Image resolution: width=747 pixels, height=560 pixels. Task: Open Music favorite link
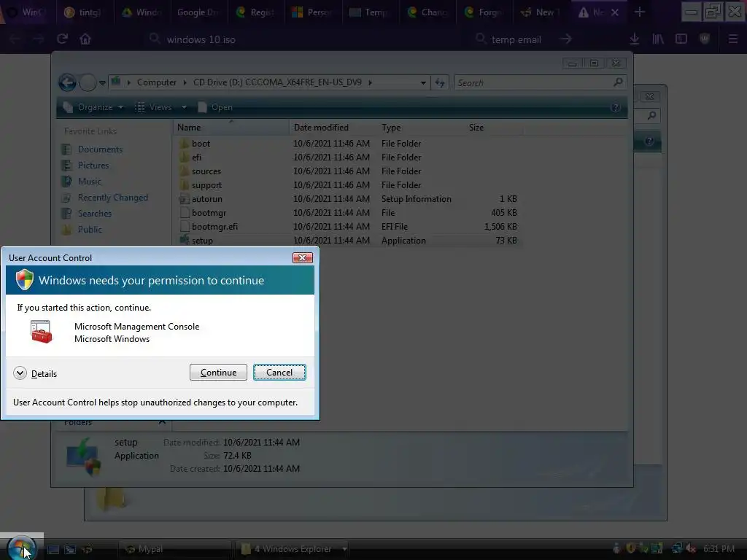82,182
